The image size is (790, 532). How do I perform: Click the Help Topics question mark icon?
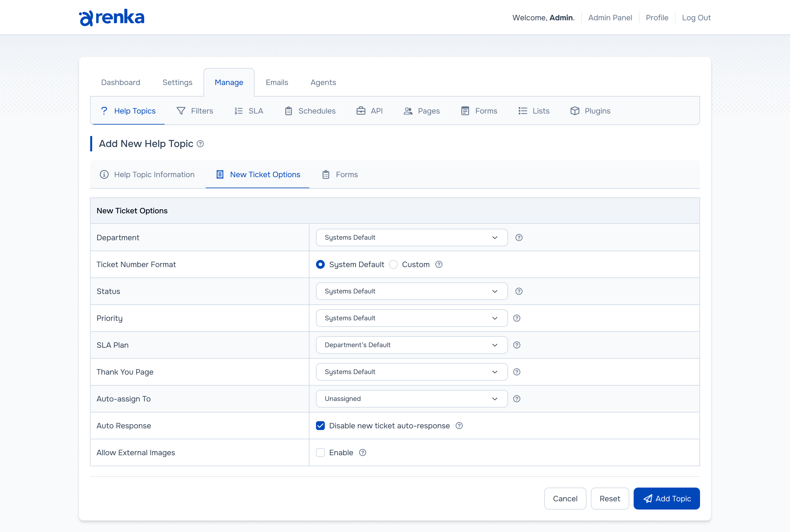[104, 111]
